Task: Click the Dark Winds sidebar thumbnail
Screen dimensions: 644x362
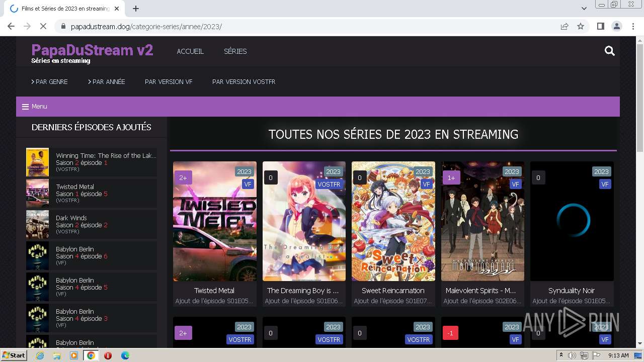Action: (x=37, y=224)
